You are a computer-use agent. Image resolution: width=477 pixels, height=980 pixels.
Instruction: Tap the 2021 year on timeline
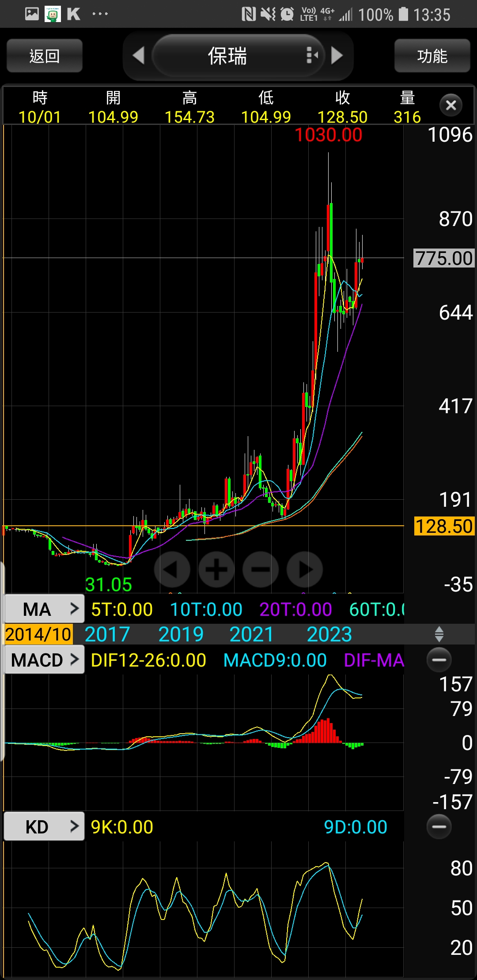click(x=251, y=634)
